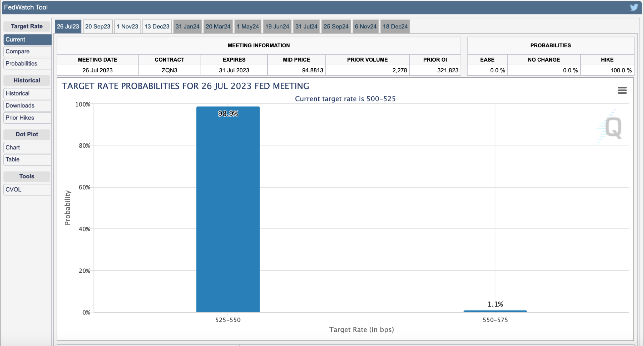Open the chart hamburger menu icon
This screenshot has height=346, width=644.
(622, 90)
